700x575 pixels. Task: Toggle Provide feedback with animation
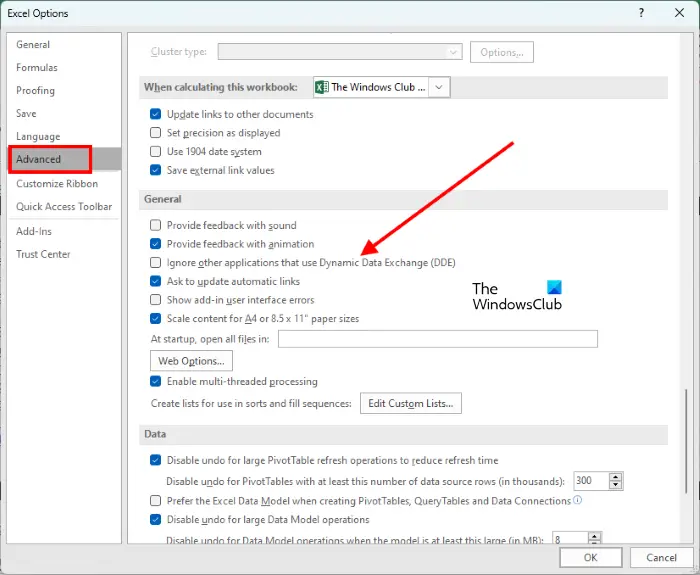coord(155,244)
